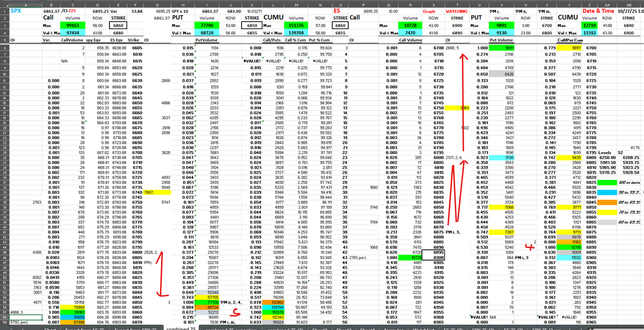Click the 'Call/Puts' heading cell
The height and width of the screenshot is (330, 644).
tap(273, 40)
